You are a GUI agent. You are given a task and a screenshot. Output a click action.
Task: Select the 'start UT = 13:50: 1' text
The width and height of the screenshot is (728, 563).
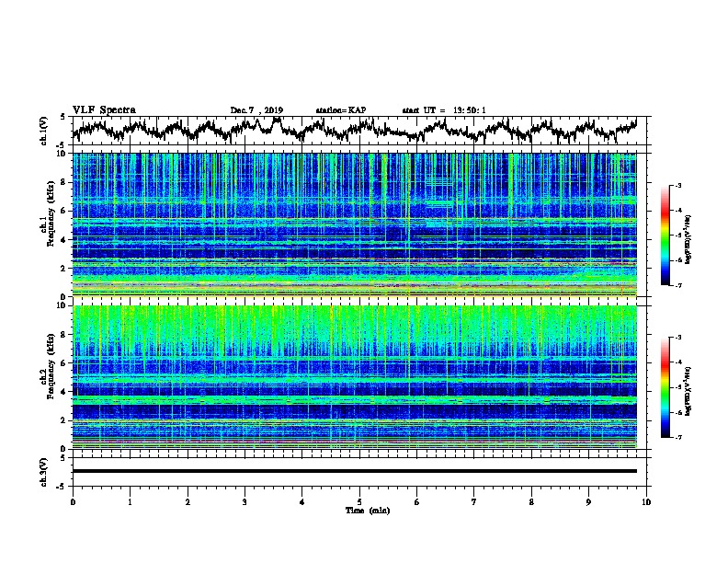pyautogui.click(x=444, y=110)
